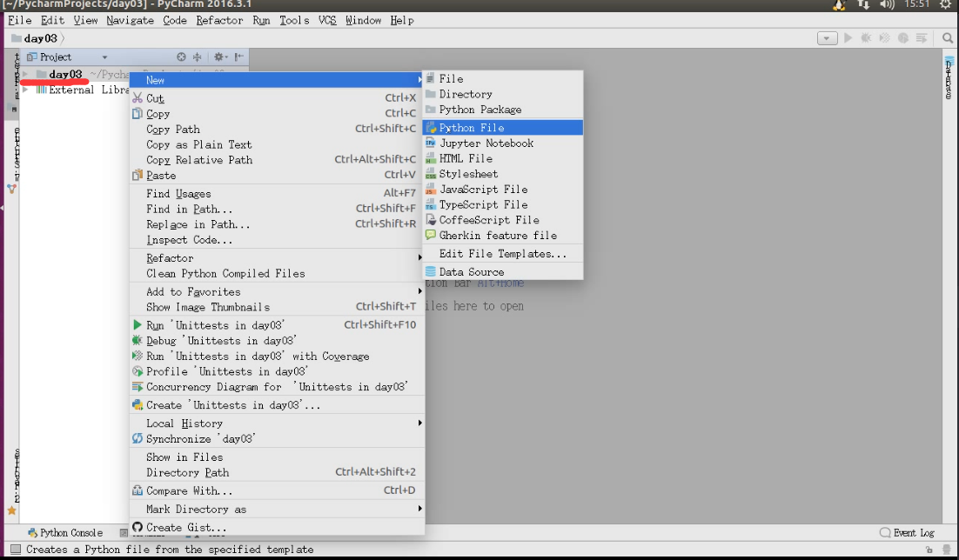Image resolution: width=959 pixels, height=560 pixels.
Task: Select Synchronize 'day03' entry
Action: pyautogui.click(x=277, y=438)
